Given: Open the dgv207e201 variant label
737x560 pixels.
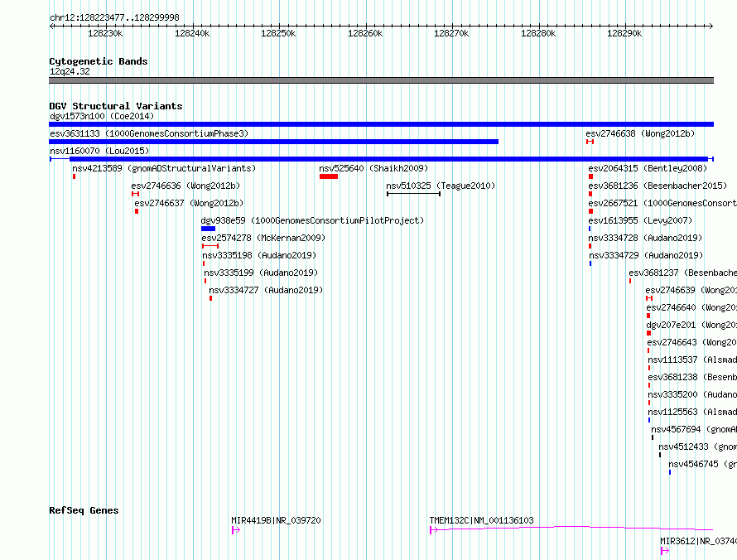Looking at the screenshot, I should click(x=691, y=325).
